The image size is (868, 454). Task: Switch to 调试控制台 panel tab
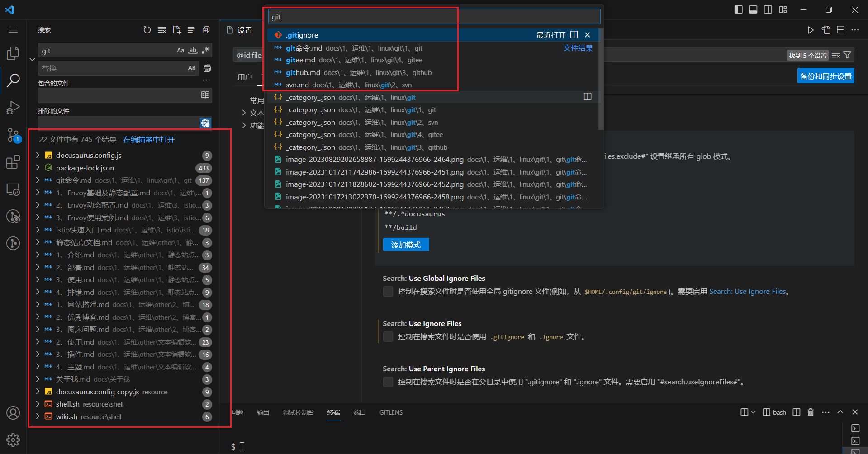coord(299,412)
